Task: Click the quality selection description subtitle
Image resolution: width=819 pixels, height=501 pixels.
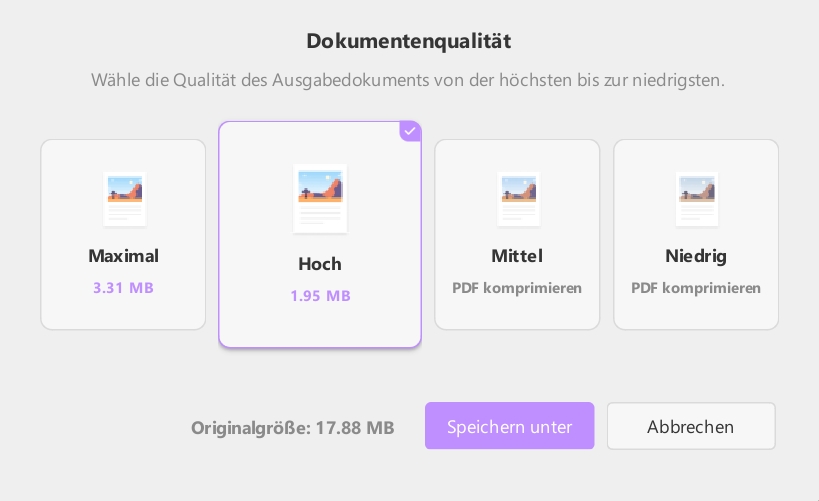Action: (x=408, y=80)
